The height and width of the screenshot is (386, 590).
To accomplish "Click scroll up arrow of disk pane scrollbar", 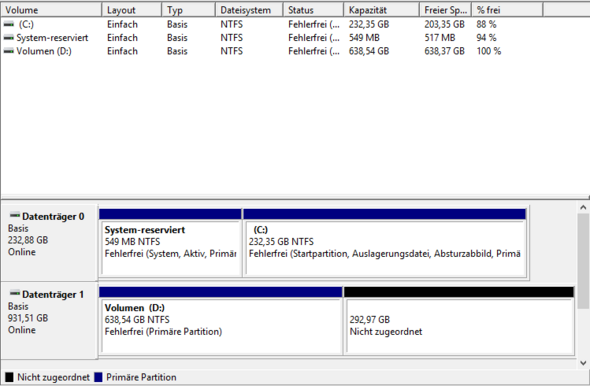I will coord(583,207).
